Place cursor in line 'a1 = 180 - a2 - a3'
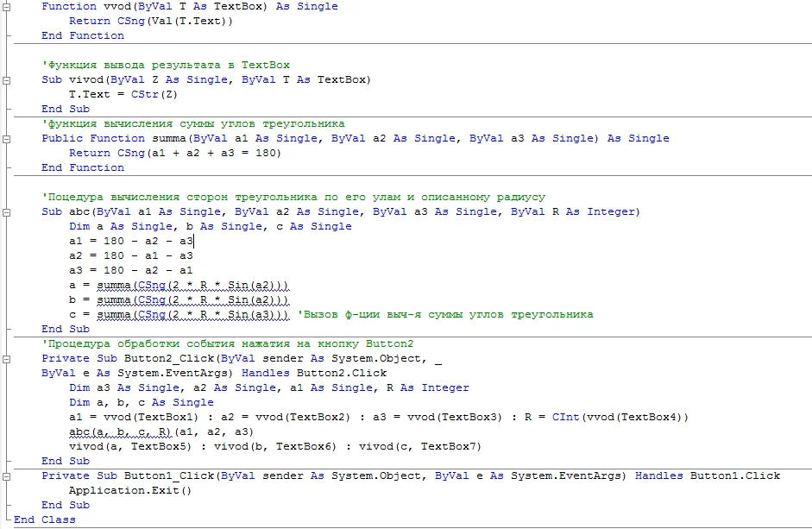 [131, 241]
